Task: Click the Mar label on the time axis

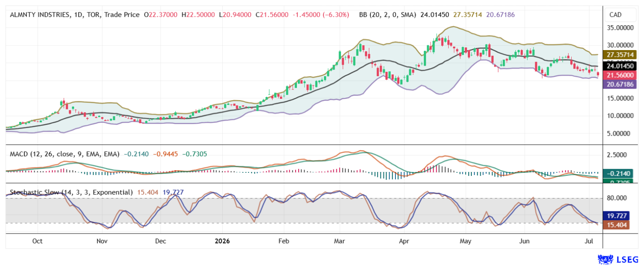Action: click(340, 241)
